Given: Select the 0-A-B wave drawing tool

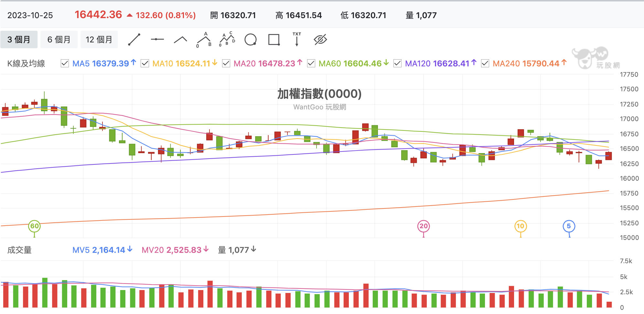Looking at the screenshot, I should point(204,39).
